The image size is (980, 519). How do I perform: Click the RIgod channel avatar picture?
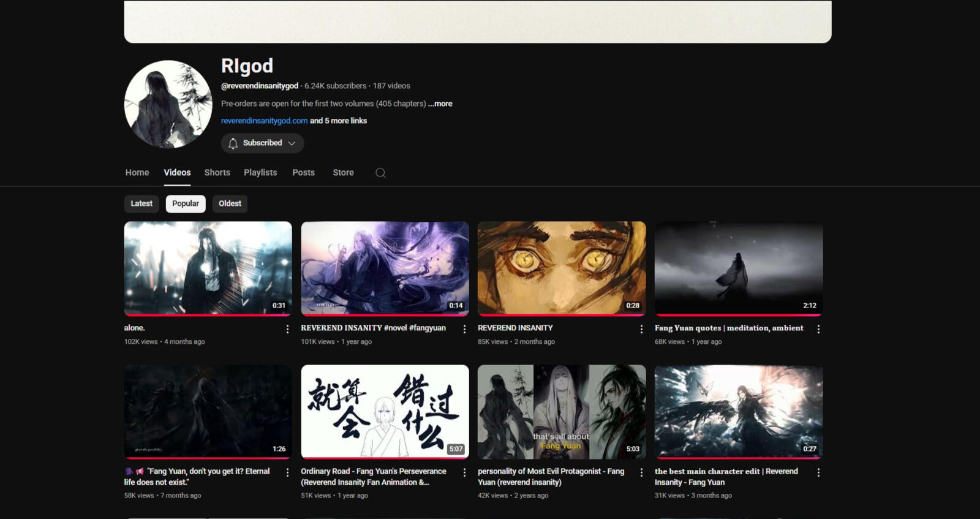click(168, 104)
